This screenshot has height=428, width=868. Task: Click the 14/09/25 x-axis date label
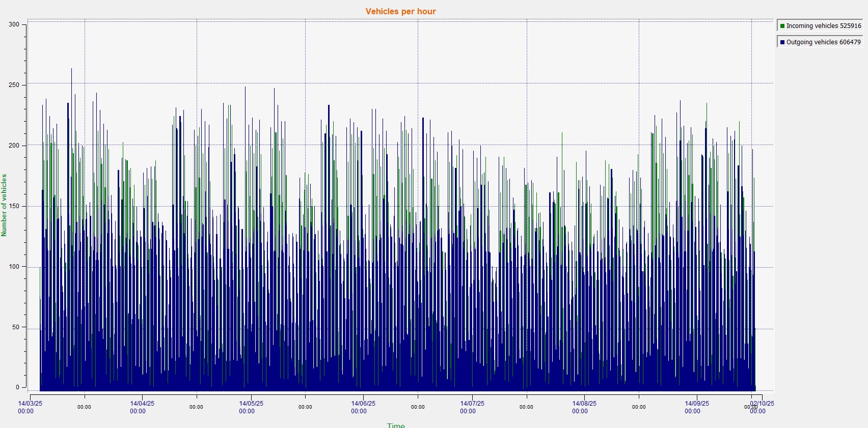(x=696, y=404)
